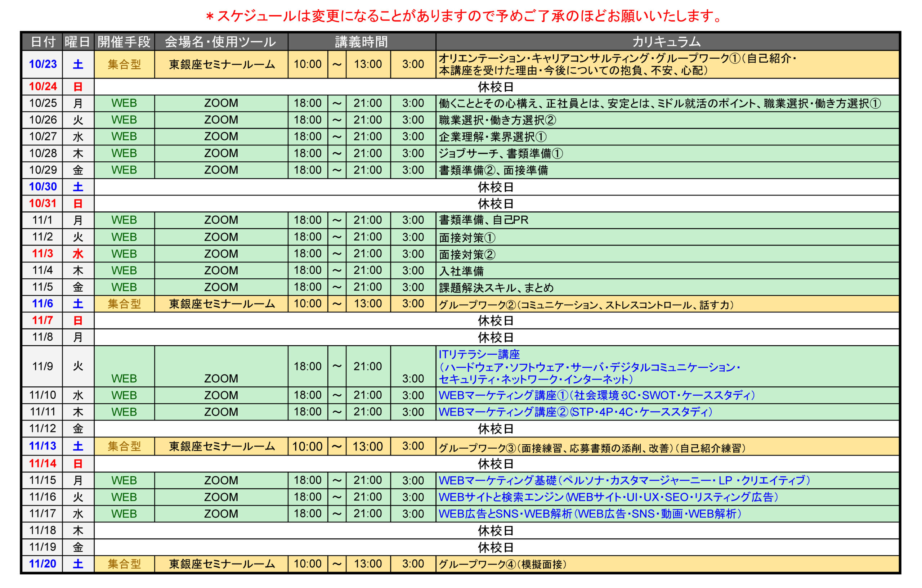Click the WEB広告とSNS・WEB解析 cell

tap(667, 514)
